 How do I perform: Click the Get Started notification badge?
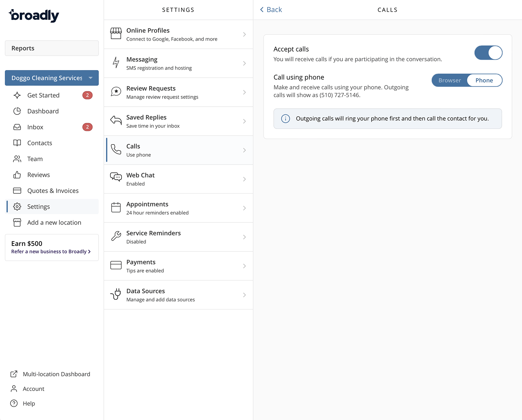point(87,95)
